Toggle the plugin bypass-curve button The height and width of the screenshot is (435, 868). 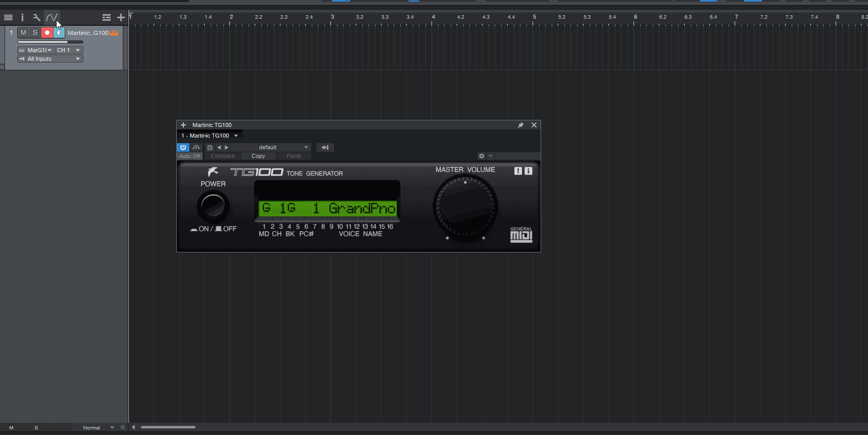tap(196, 147)
